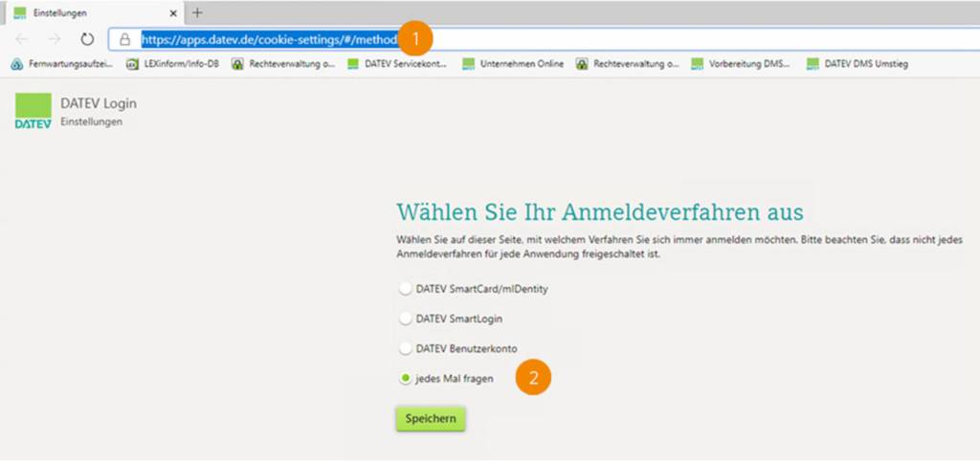Click the padlock site info icon

[124, 39]
